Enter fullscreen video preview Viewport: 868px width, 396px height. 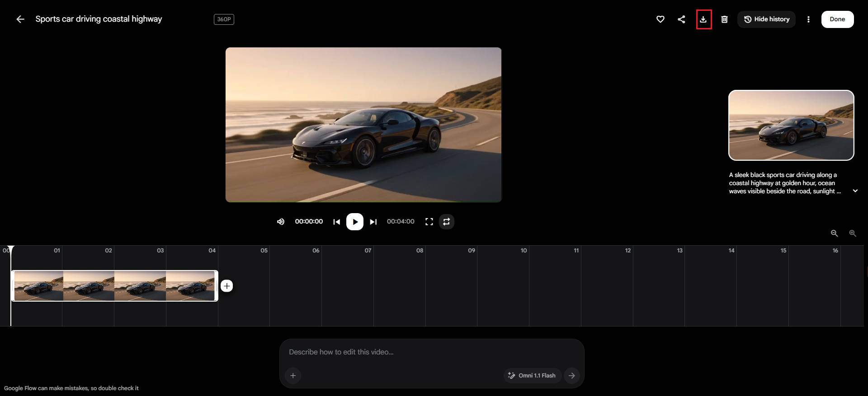(429, 222)
